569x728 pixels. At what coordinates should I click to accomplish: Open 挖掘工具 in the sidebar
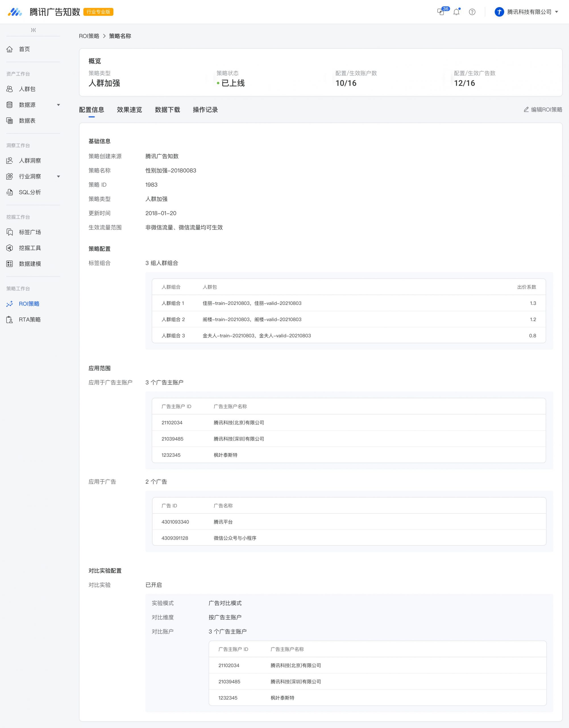click(30, 248)
